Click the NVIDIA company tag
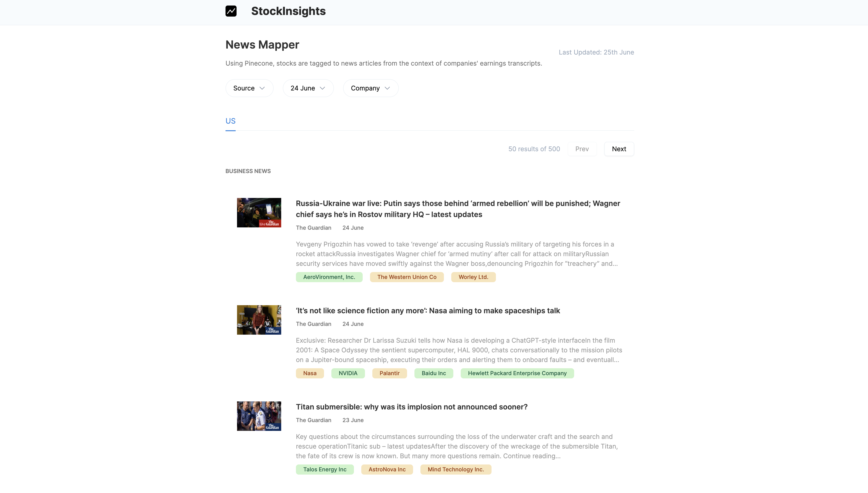The width and height of the screenshot is (868, 493). tap(348, 373)
